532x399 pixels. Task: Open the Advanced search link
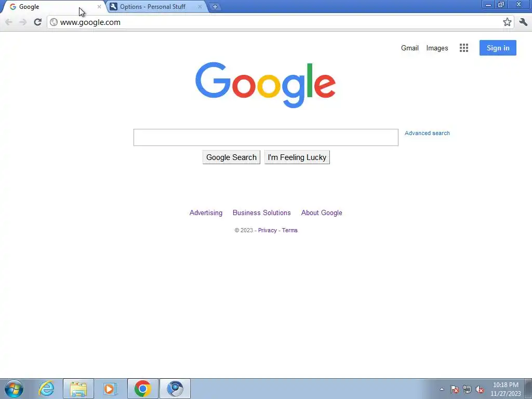coord(427,133)
